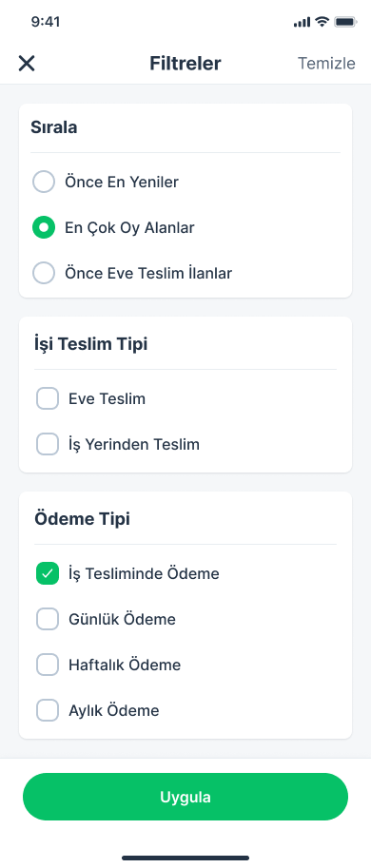Tap the Ödeme Tipi section heading
Image resolution: width=371 pixels, height=868 pixels.
point(82,519)
